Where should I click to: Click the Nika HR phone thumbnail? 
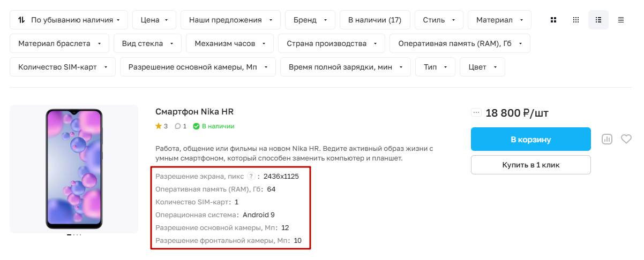(x=74, y=169)
